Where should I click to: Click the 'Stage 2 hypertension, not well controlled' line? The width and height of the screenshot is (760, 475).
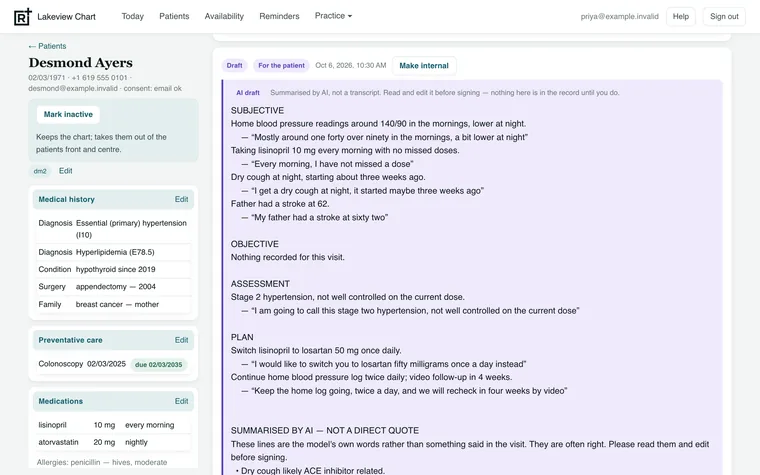(348, 297)
